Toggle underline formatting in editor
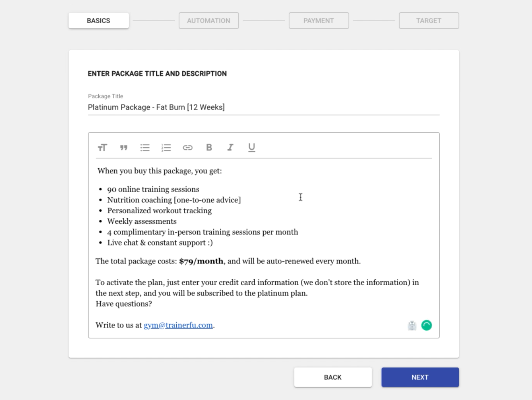Viewport: 532px width, 400px height. point(252,148)
